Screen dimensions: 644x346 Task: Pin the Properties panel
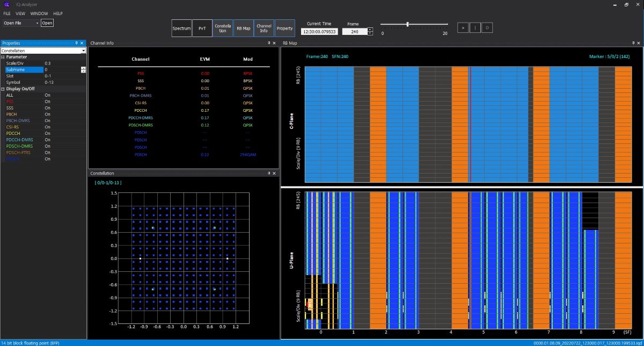point(77,43)
